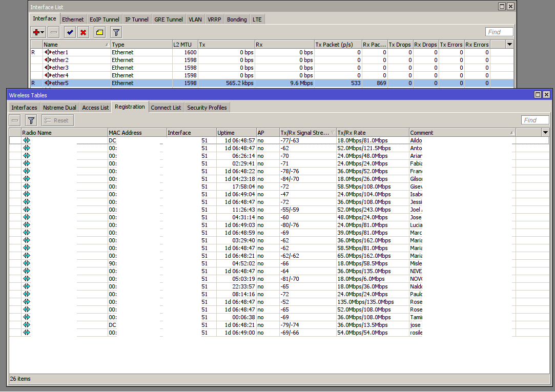The width and height of the screenshot is (555, 392).
Task: Click the ether3 interface icon
Action: pos(48,68)
